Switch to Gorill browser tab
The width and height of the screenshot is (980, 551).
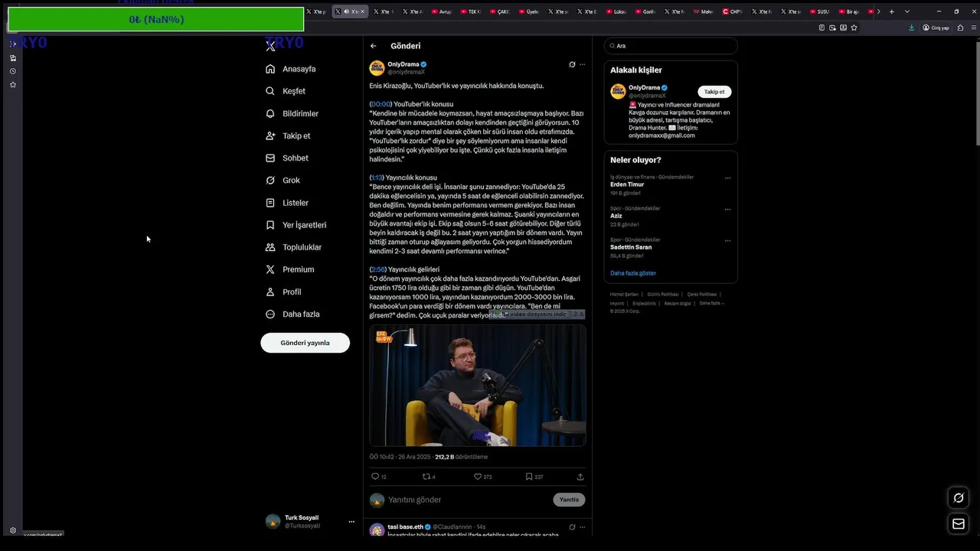(645, 11)
